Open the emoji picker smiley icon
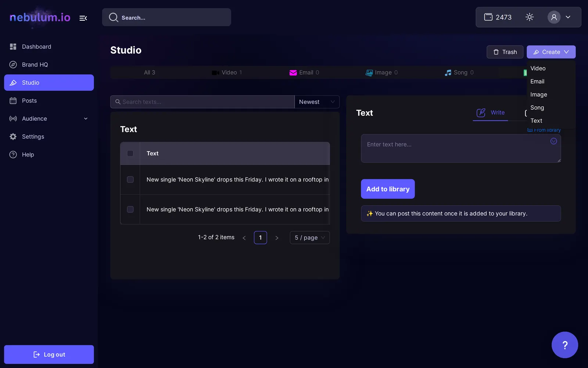Screen dimensions: 588x368 coord(553,141)
